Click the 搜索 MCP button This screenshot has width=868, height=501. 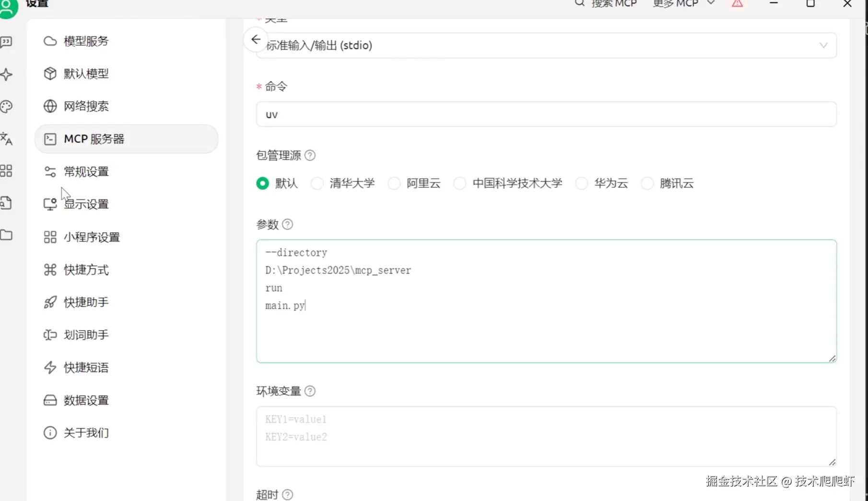pyautogui.click(x=606, y=4)
